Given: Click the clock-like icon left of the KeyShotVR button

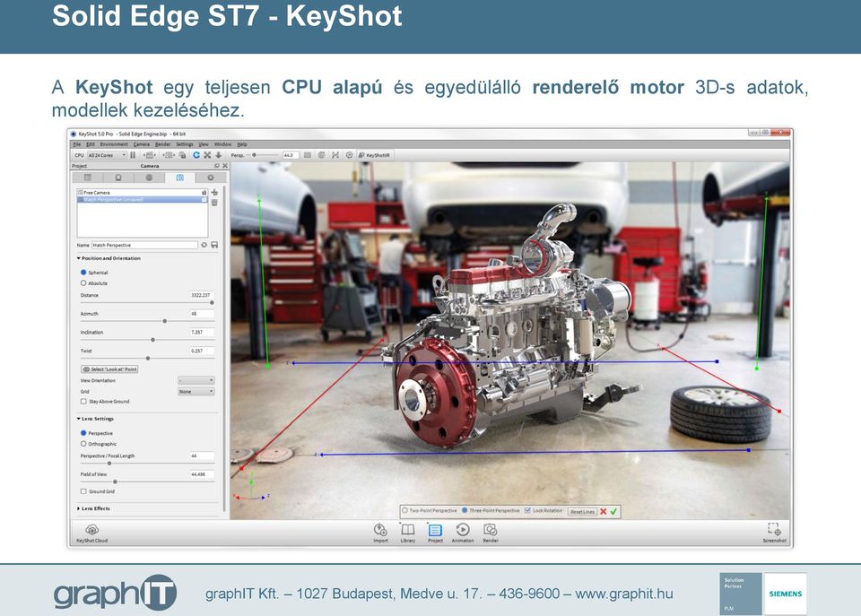Looking at the screenshot, I should (x=349, y=155).
